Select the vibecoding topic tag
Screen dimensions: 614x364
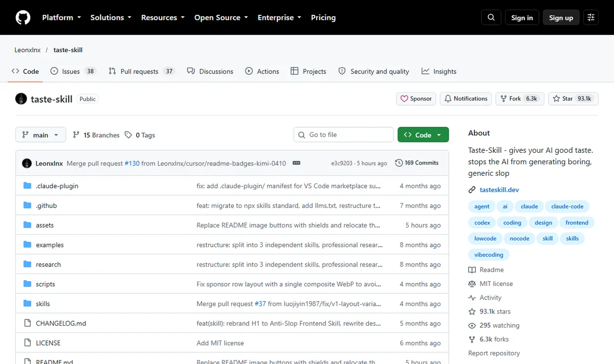(x=489, y=255)
